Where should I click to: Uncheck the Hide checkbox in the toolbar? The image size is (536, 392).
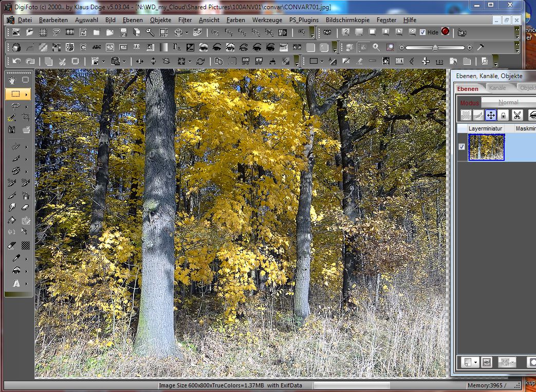tap(422, 32)
